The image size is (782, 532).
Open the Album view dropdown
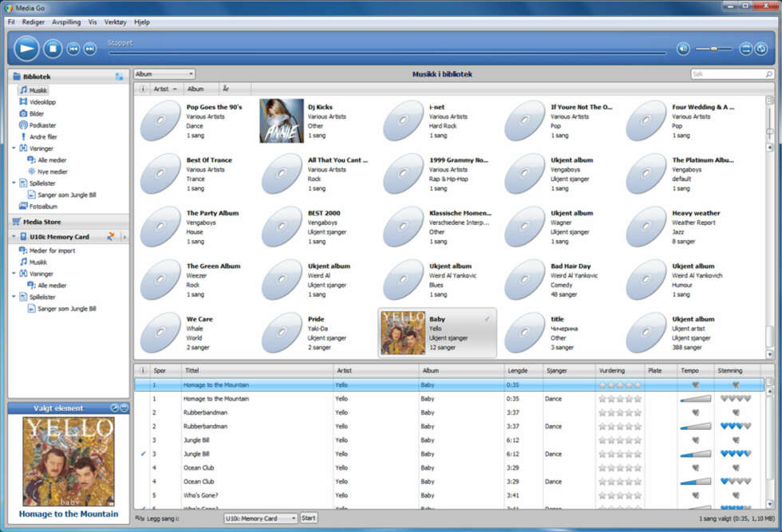[164, 74]
